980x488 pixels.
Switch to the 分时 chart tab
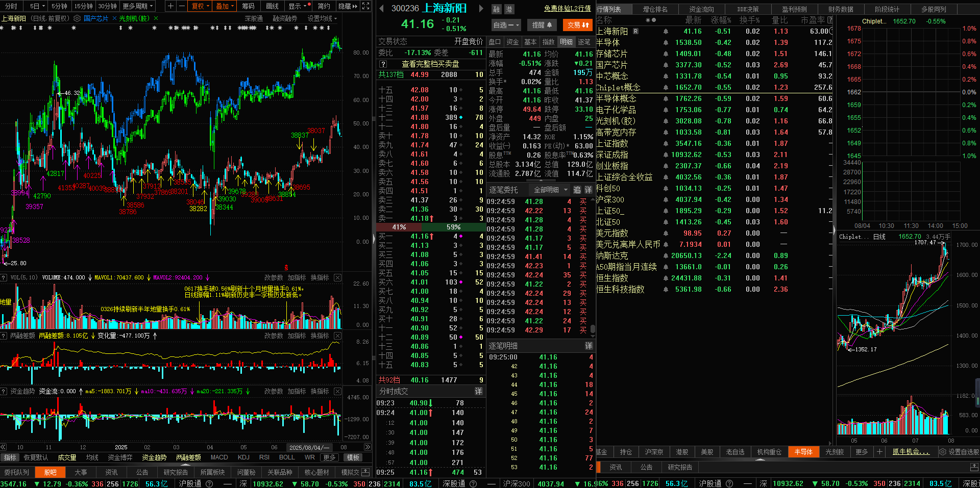tap(11, 6)
